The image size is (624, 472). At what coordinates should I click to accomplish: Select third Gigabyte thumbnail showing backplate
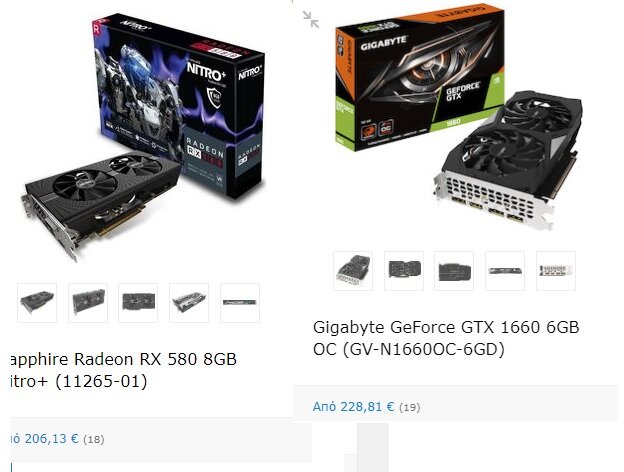454,271
